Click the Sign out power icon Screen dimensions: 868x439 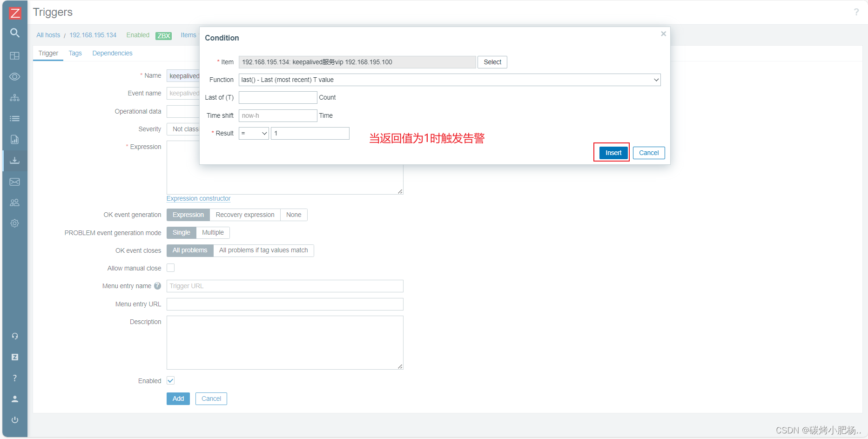15,420
